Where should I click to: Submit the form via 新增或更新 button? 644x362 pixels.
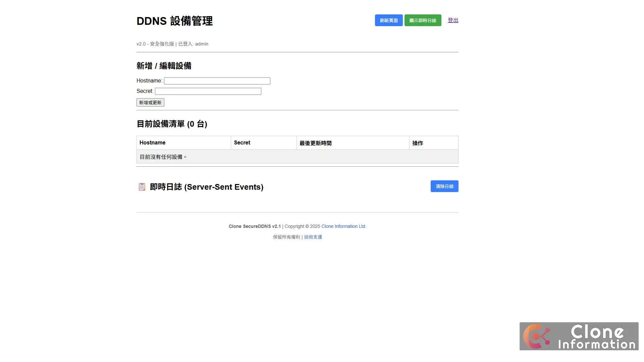coord(150,102)
